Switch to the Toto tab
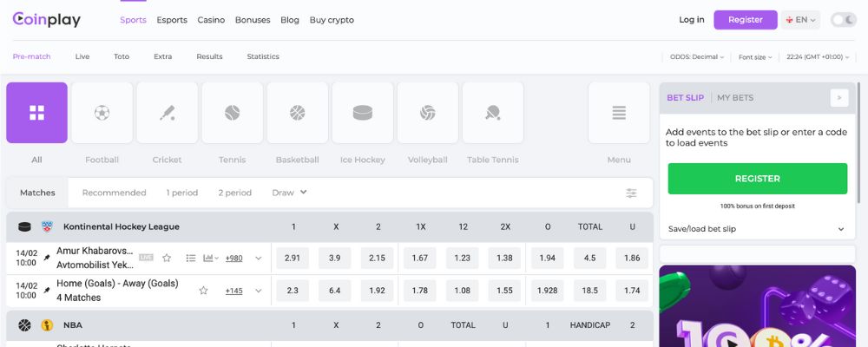This screenshot has height=347, width=868. point(122,56)
